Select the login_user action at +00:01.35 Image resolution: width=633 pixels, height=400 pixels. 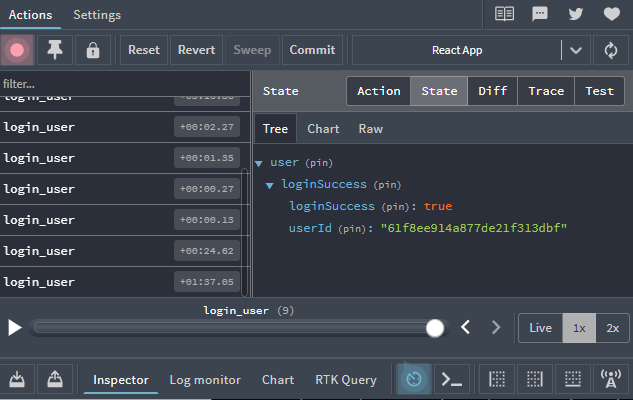(x=125, y=158)
